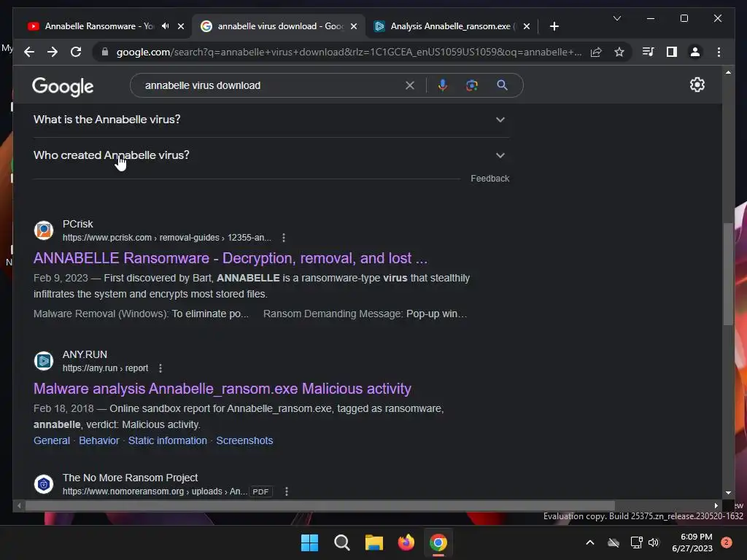Viewport: 747px width, 560px height.
Task: Submit search with the magnifier icon
Action: [x=502, y=85]
